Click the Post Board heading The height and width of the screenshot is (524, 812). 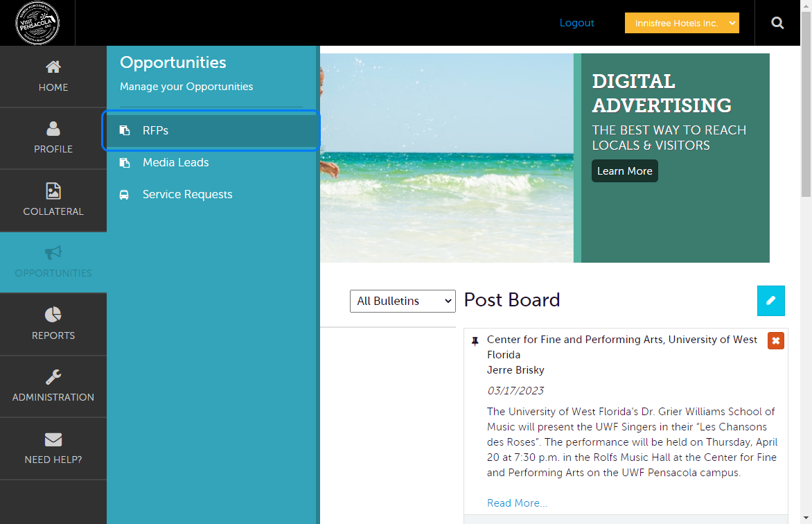point(511,300)
